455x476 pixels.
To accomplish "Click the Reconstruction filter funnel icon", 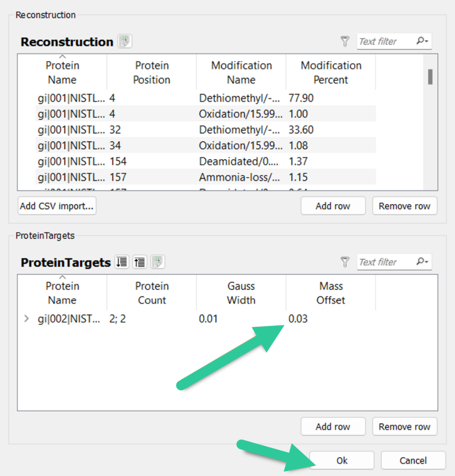I will click(345, 41).
